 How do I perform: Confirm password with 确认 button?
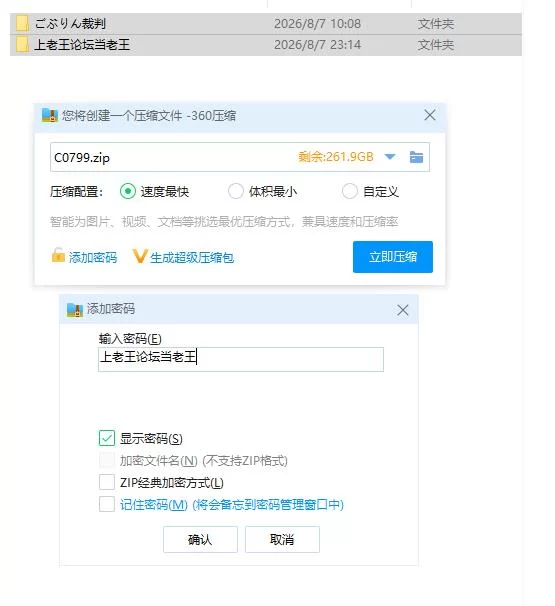click(200, 540)
